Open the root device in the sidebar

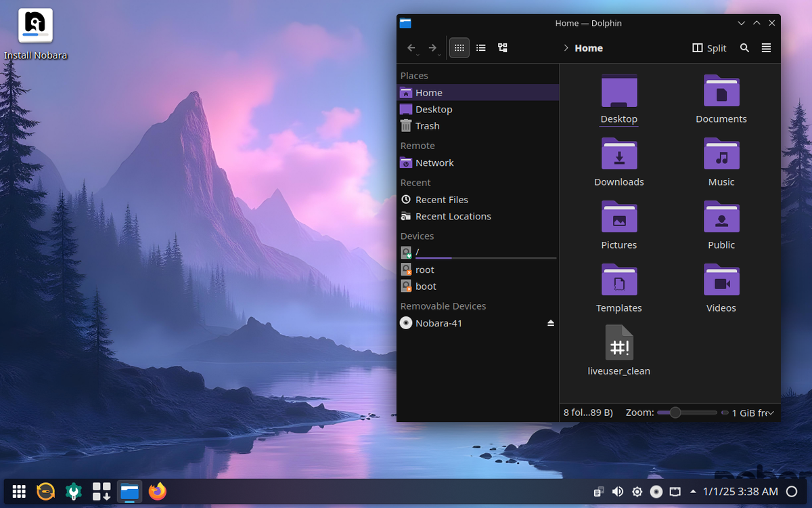[x=425, y=269]
